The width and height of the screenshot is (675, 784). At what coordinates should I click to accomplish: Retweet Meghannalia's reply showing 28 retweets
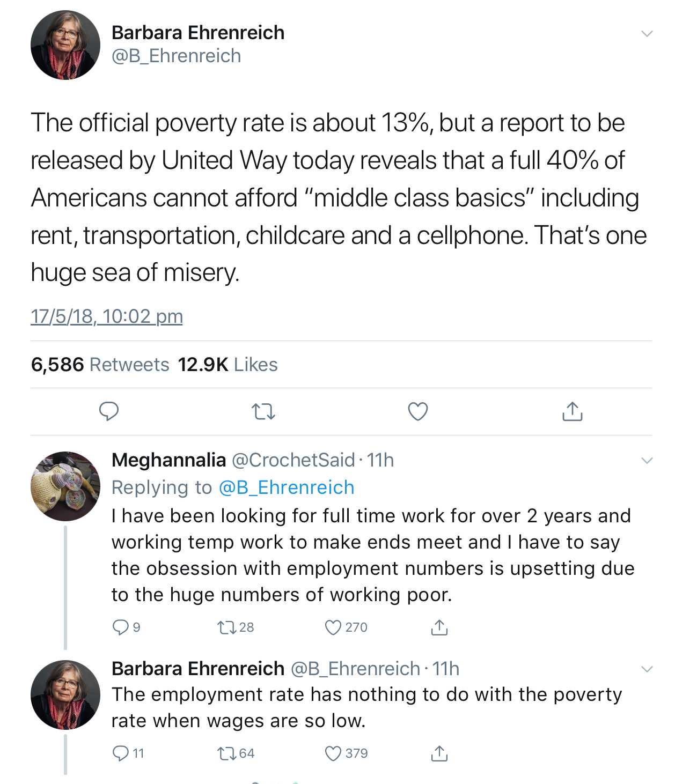[x=236, y=627]
